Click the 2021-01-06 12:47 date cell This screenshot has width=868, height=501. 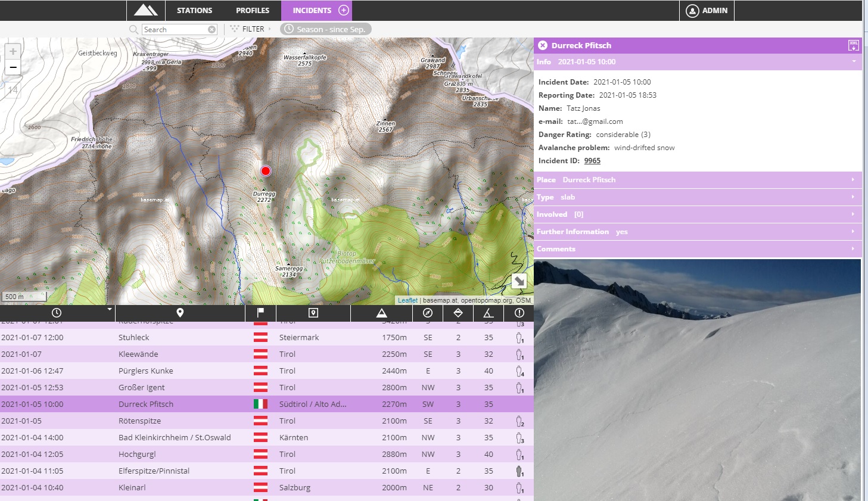(32, 371)
